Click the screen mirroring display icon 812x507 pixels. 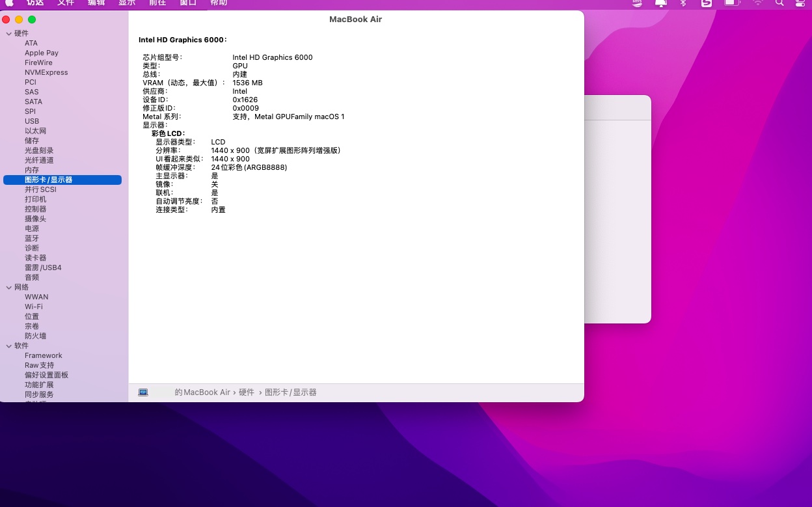click(x=661, y=3)
